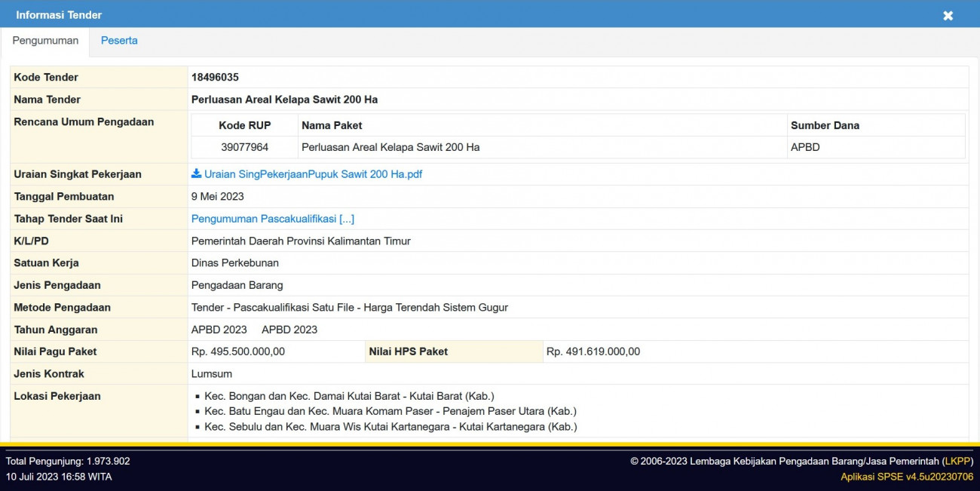Close the Informasi Tender dialog
Viewport: 980px width, 491px height.
pos(948,15)
